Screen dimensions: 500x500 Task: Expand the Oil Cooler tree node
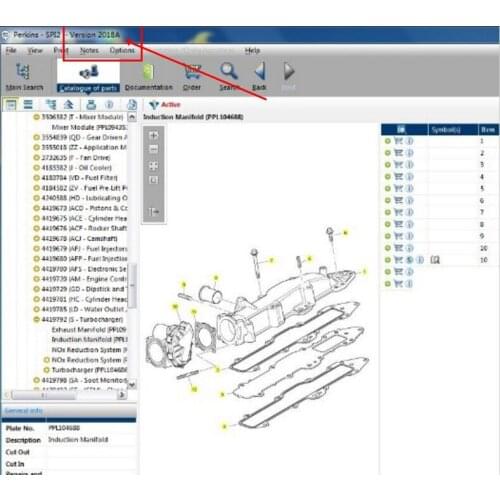(x=37, y=168)
